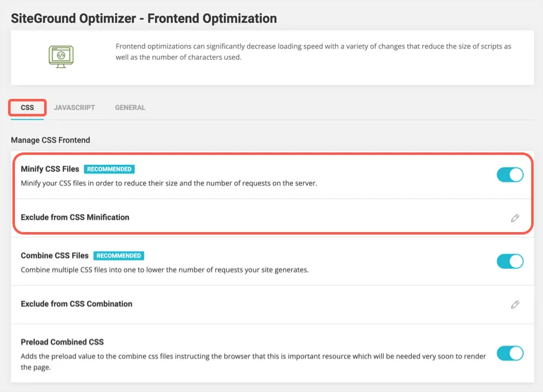Click the Exclude from CSS Combination label
Image resolution: width=543 pixels, height=392 pixels.
tap(77, 304)
